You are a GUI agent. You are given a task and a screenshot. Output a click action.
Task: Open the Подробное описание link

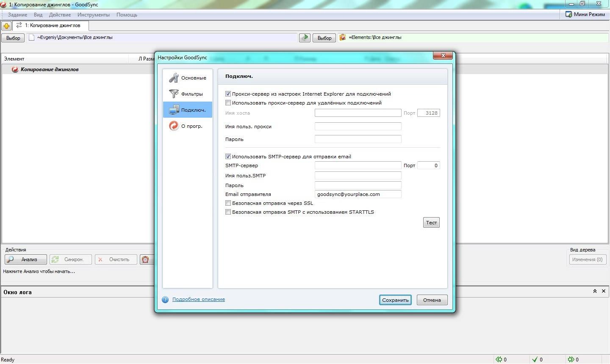tap(198, 299)
